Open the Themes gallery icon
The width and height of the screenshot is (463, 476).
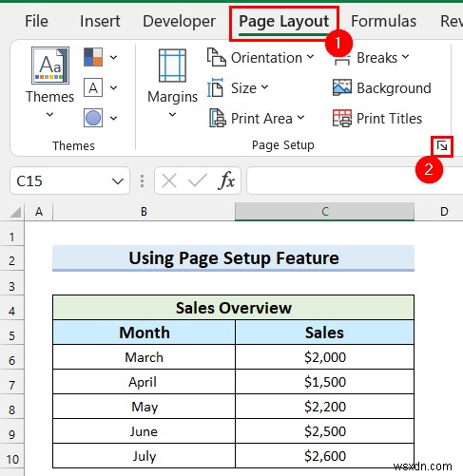tap(50, 66)
